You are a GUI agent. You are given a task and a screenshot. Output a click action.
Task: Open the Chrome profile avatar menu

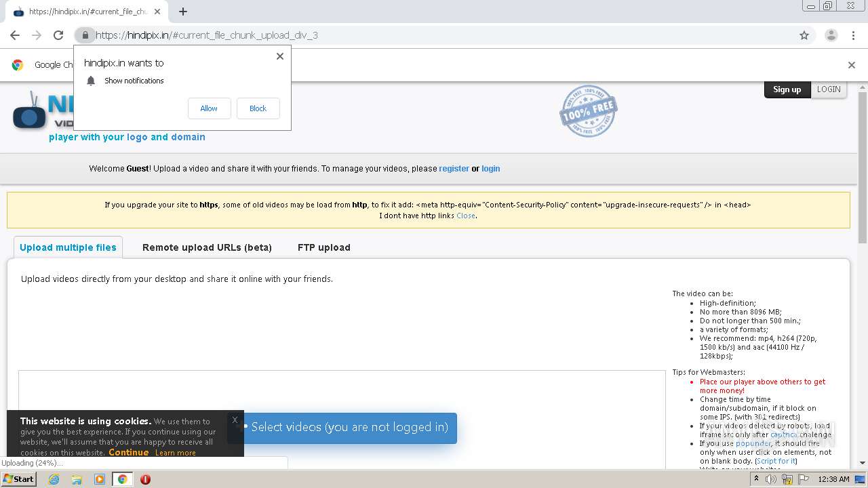(831, 35)
